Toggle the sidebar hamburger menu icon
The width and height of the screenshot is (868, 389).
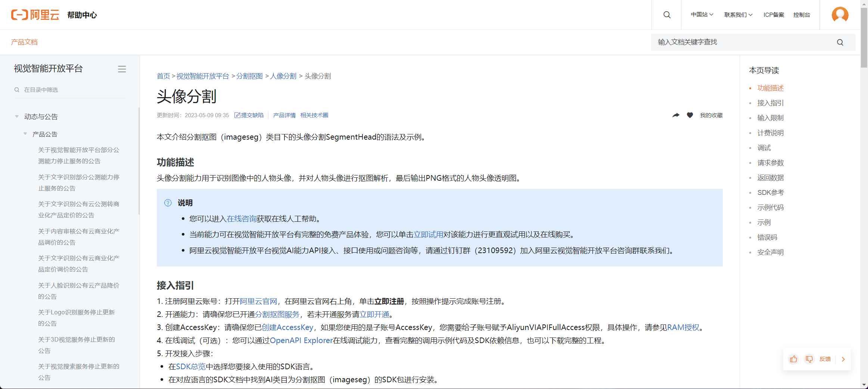click(x=122, y=69)
